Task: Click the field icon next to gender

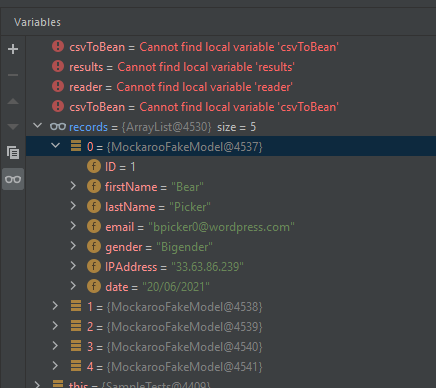Action: coord(94,246)
